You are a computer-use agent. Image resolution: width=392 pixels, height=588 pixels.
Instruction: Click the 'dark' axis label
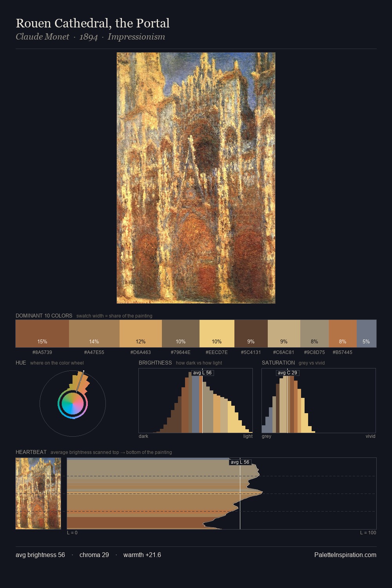pos(143,436)
